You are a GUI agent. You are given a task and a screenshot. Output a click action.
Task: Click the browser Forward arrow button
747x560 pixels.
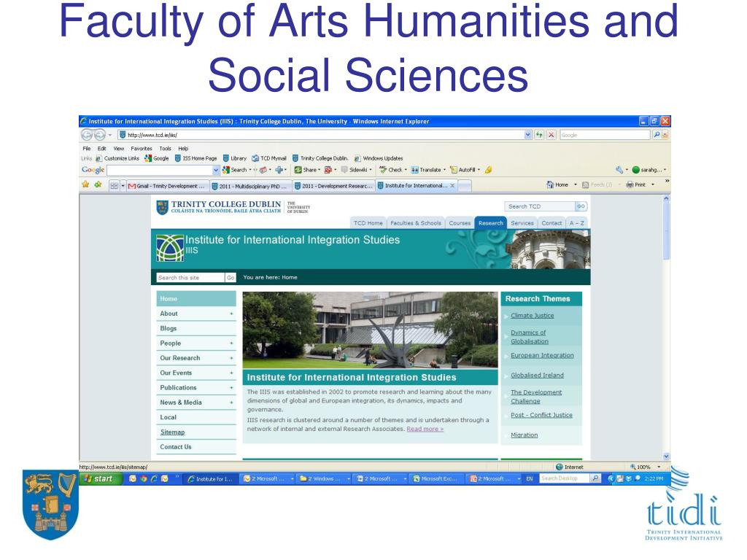click(x=99, y=135)
